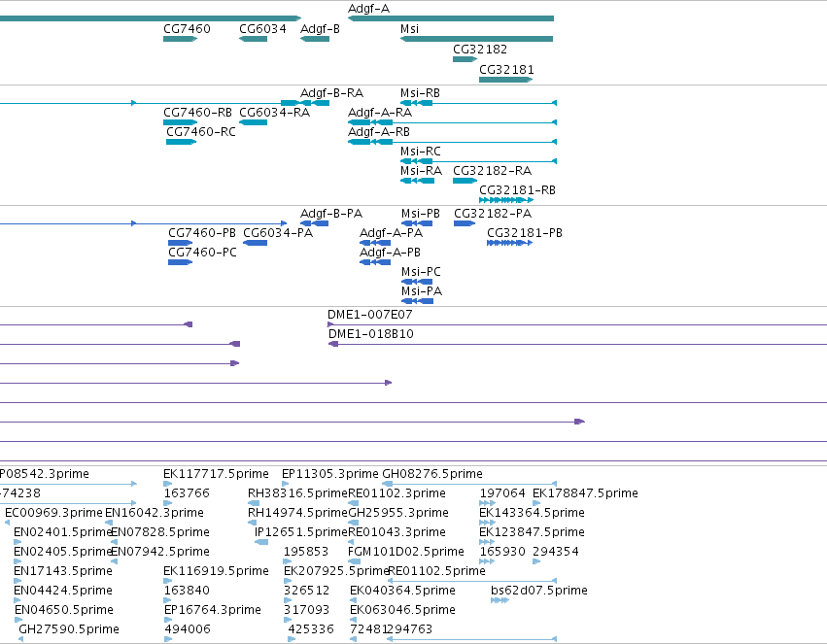Select the EN04650.5prime EST label
The height and width of the screenshot is (644, 827).
[x=64, y=610]
